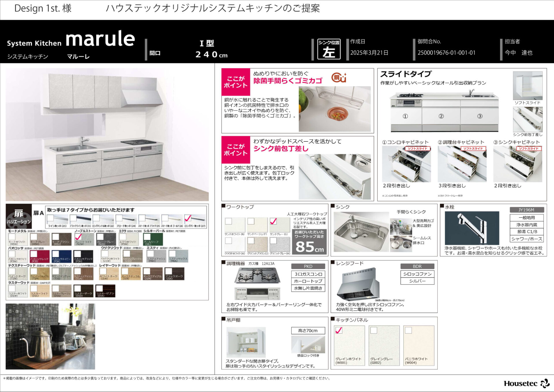The height and width of the screenshot is (392, 554).
Task: Click the gas stove top-view photo
Action: click(257, 275)
